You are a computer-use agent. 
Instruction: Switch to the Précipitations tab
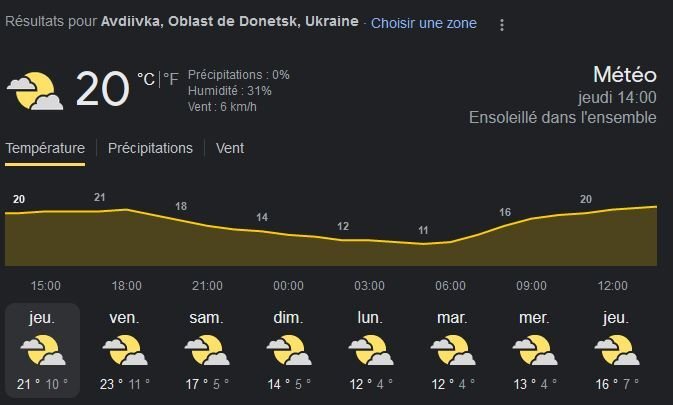tap(150, 148)
